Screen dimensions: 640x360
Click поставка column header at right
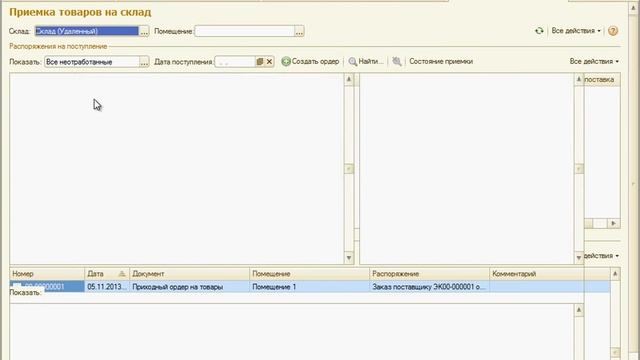pyautogui.click(x=602, y=80)
